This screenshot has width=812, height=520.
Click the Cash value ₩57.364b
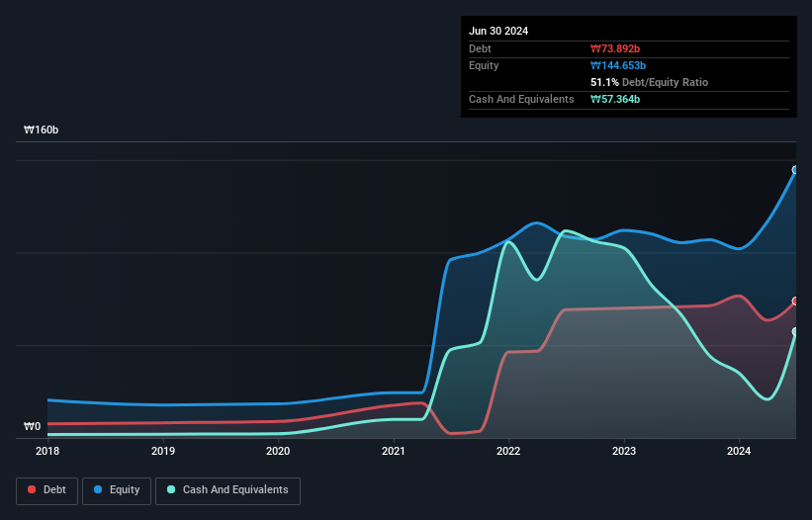click(x=615, y=99)
